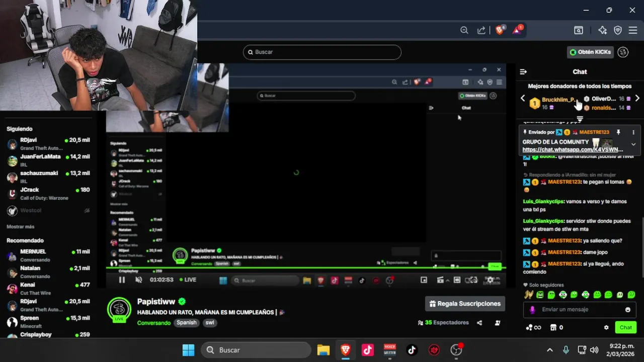Image resolution: width=644 pixels, height=362 pixels.
Task: Open chat settings gear
Action: [x=606, y=327]
